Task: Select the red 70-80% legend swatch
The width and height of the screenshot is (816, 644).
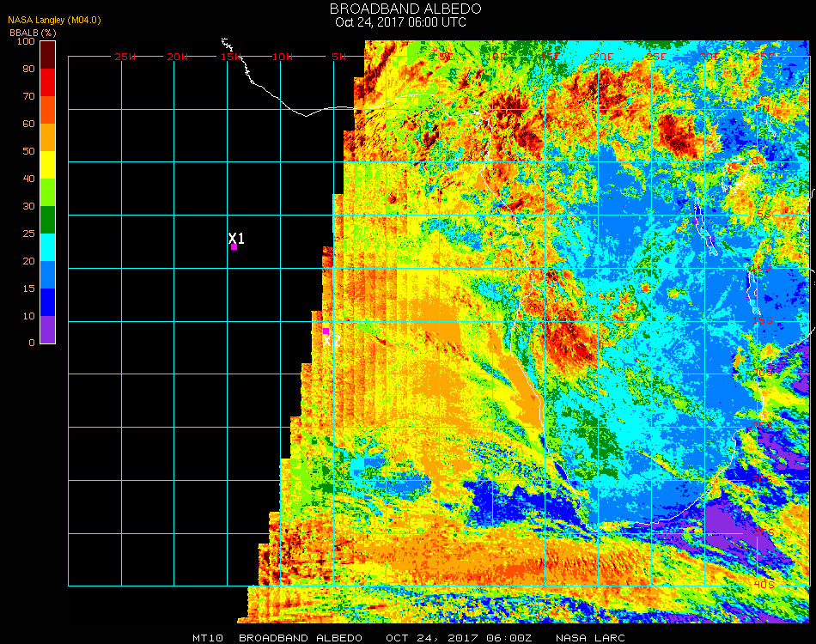Action: point(48,82)
